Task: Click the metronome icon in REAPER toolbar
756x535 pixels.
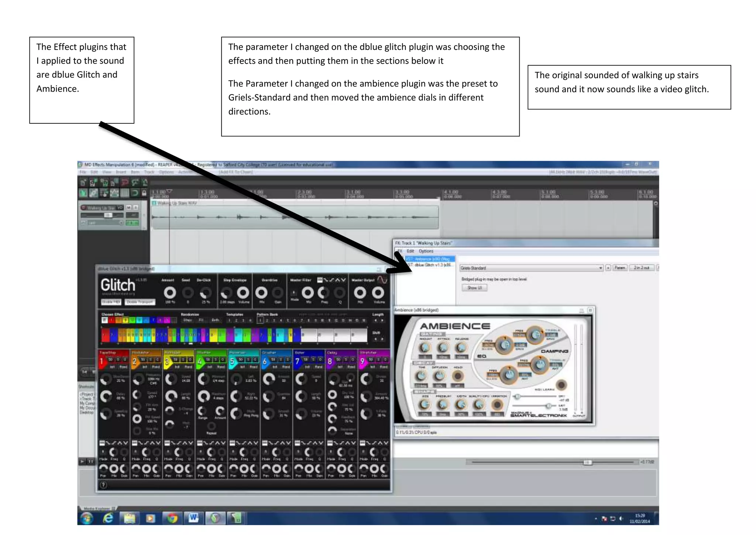Action: [144, 183]
